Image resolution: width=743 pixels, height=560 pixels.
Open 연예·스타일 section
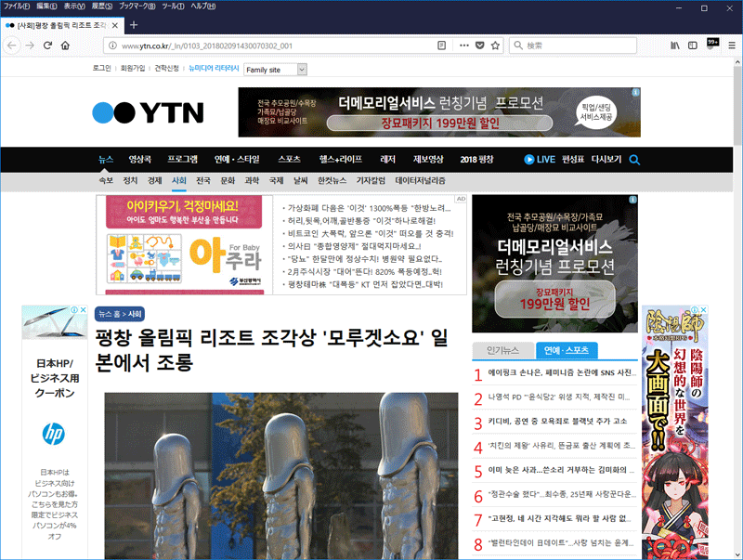tap(237, 160)
